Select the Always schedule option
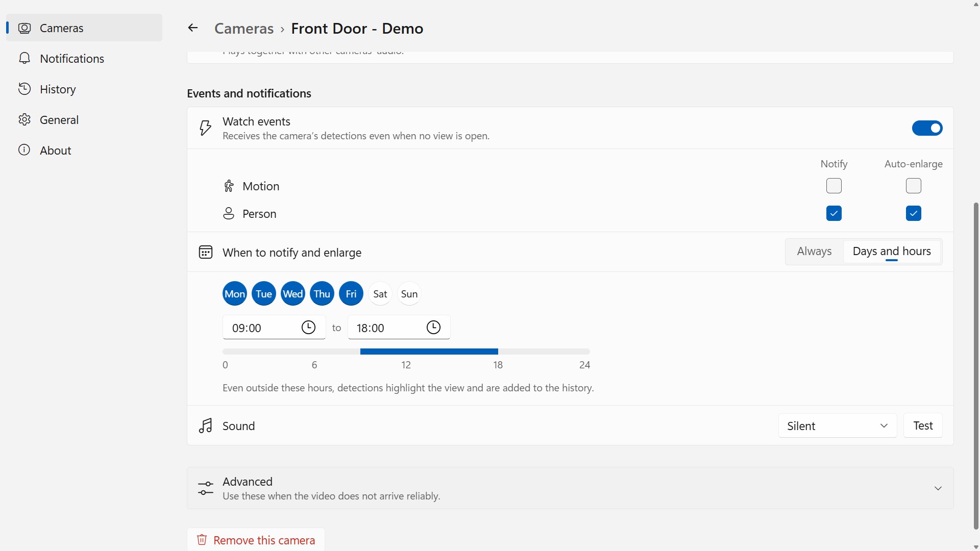The image size is (980, 551). pos(814,251)
